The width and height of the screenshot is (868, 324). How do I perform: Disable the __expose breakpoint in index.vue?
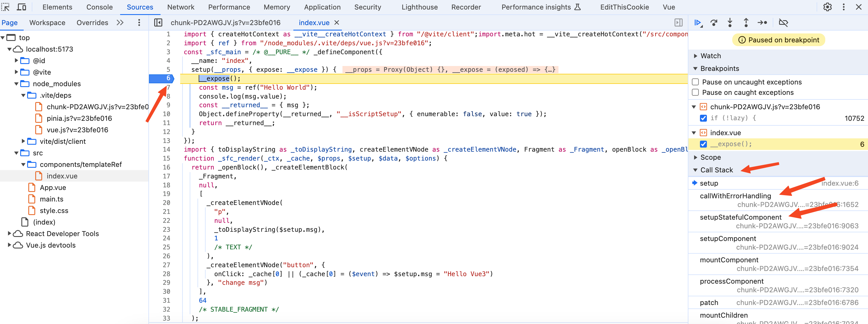pyautogui.click(x=703, y=144)
